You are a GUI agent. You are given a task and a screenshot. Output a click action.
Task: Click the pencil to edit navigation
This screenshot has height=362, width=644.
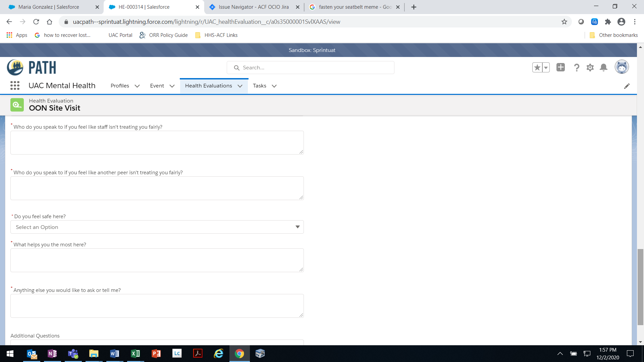coord(627,86)
